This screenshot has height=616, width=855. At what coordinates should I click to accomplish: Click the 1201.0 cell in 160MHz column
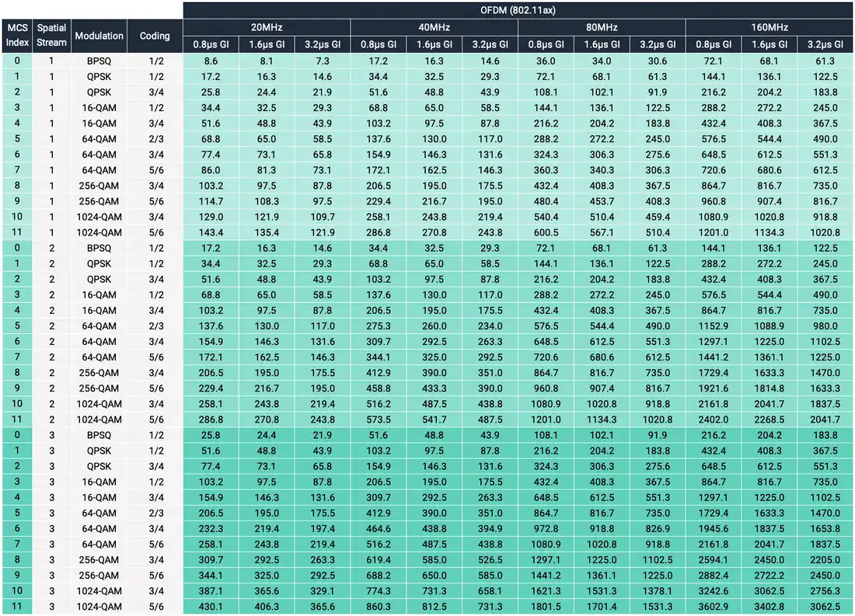point(714,232)
